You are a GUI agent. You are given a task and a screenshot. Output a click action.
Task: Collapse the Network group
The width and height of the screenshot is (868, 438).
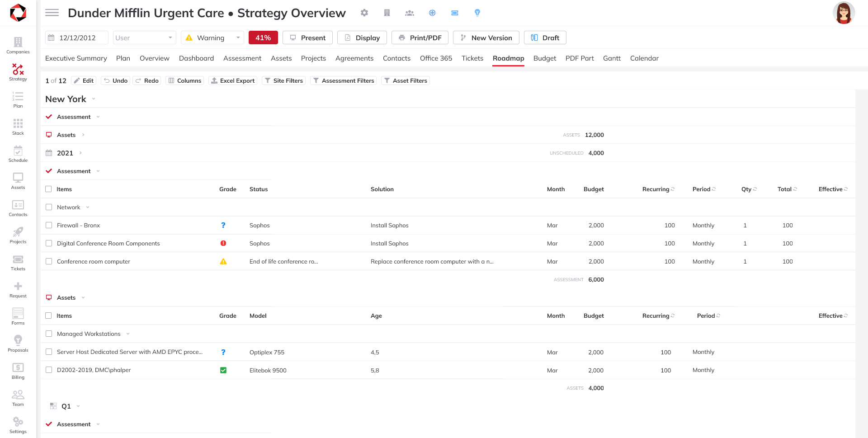tap(88, 207)
